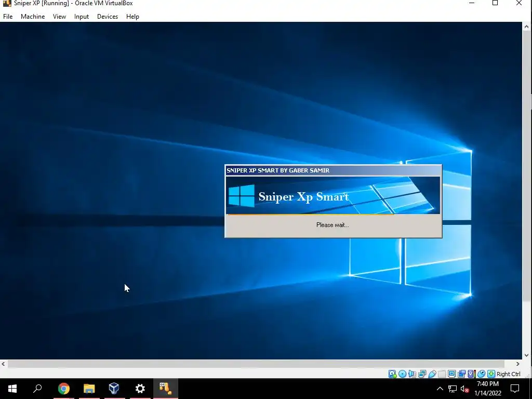Click the running VM taskbar icon

click(x=166, y=389)
